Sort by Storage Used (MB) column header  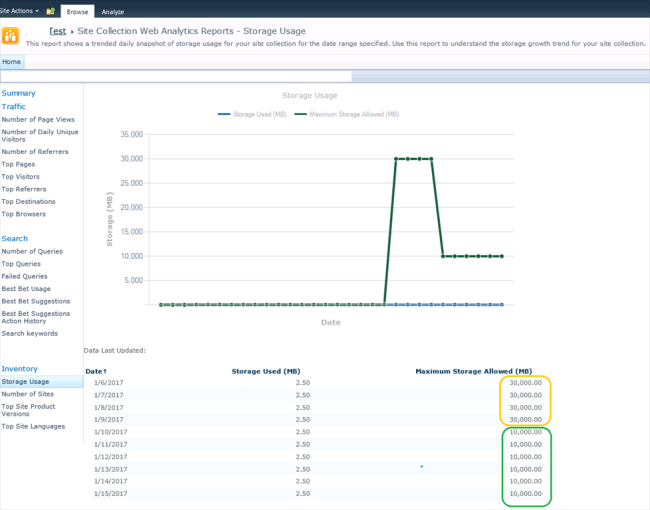tap(266, 372)
